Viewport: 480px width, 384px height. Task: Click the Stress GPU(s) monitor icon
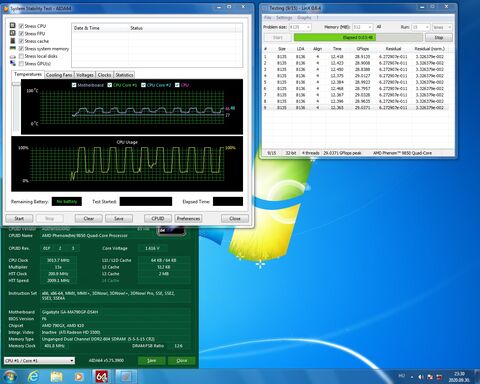(x=13, y=64)
